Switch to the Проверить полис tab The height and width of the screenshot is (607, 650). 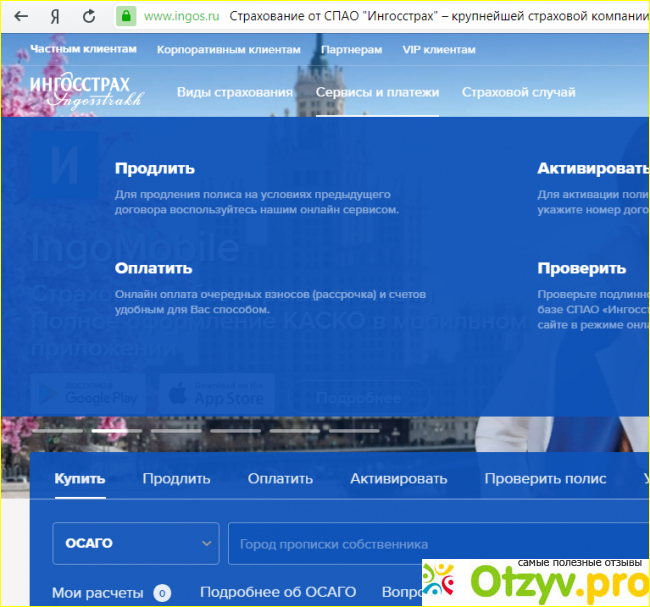[545, 478]
